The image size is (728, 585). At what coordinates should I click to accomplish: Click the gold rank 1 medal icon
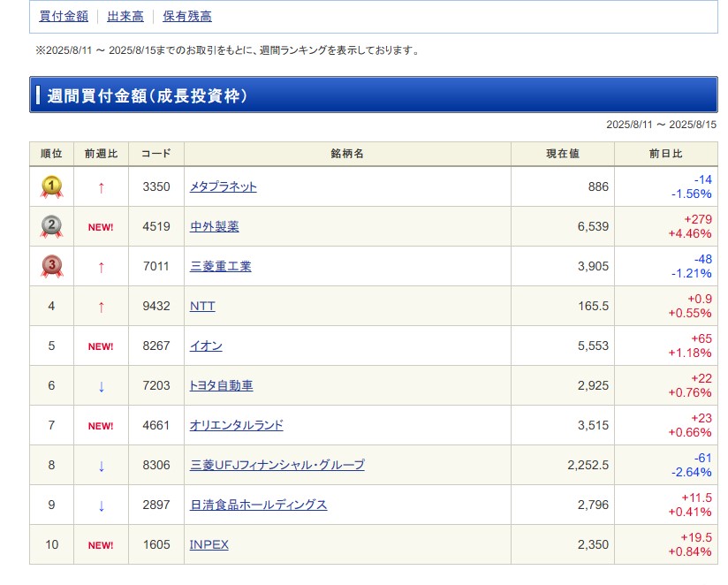coord(51,186)
